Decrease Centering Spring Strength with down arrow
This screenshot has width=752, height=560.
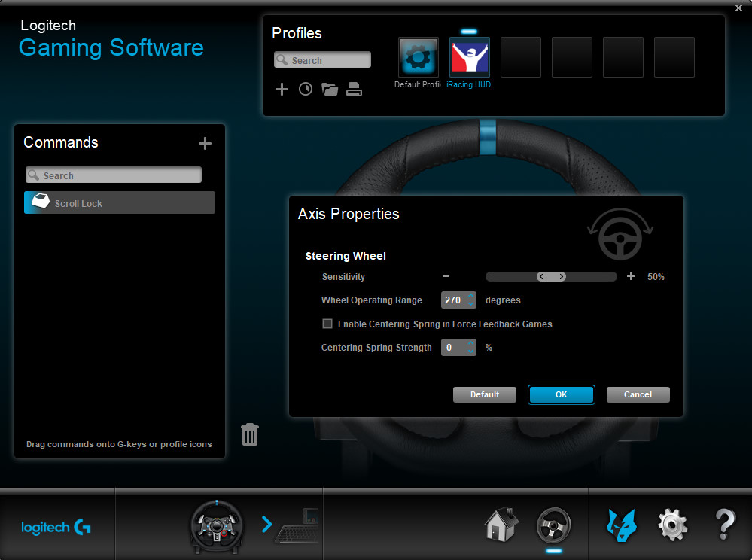click(471, 352)
